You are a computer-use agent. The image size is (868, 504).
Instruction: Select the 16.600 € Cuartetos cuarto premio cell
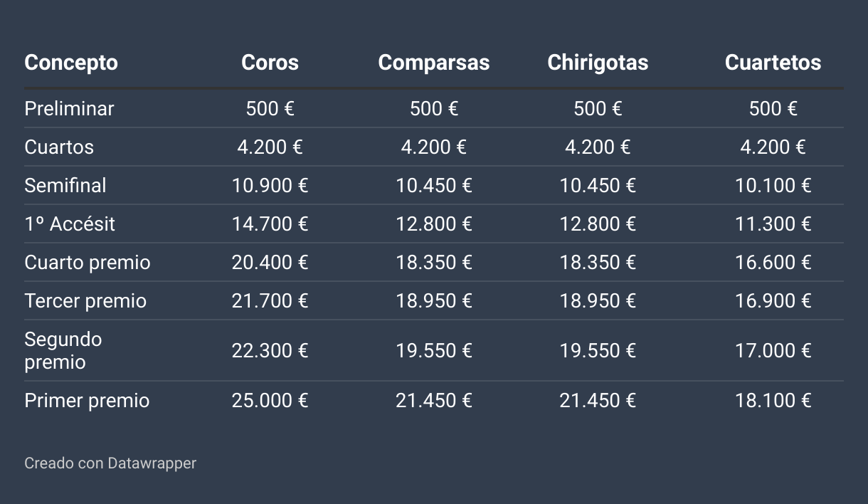click(x=773, y=263)
